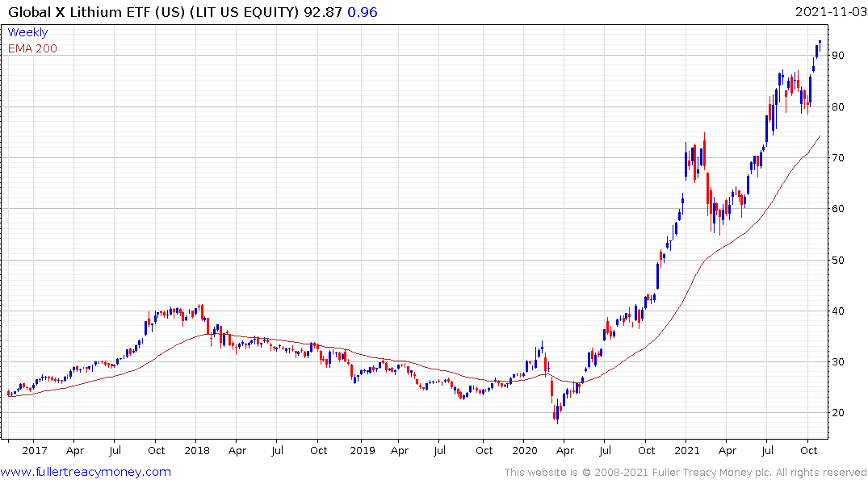Select the 2018 year axis marker
The width and height of the screenshot is (868, 484).
click(197, 450)
